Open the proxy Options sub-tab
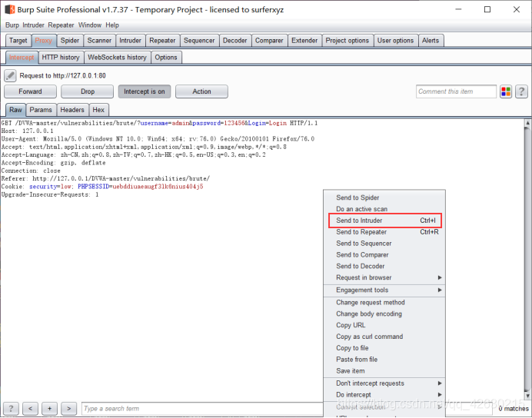The image size is (532, 418). tap(166, 58)
